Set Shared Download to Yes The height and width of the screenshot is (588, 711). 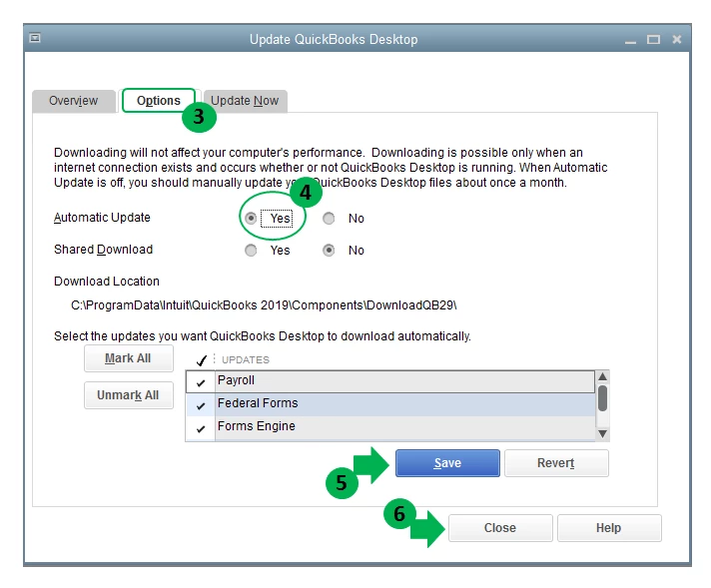click(251, 251)
